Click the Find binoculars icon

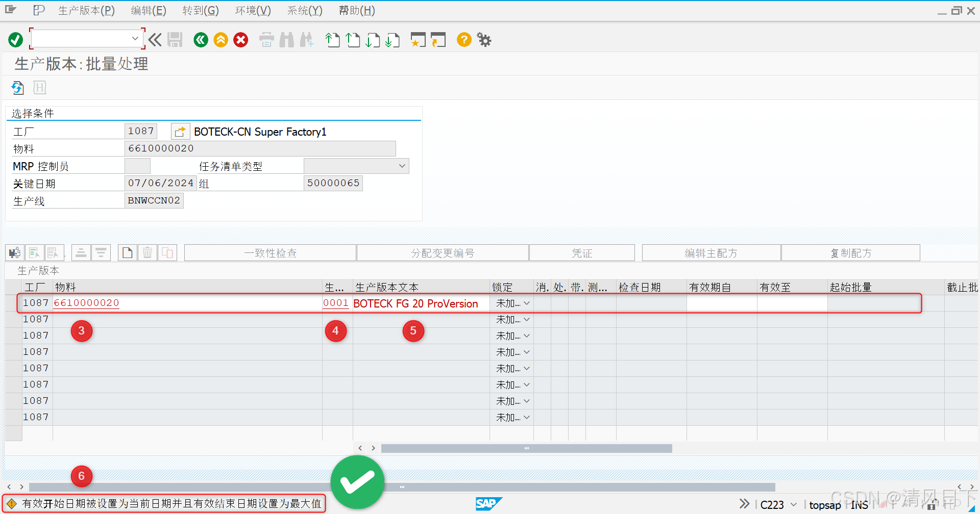tap(286, 40)
